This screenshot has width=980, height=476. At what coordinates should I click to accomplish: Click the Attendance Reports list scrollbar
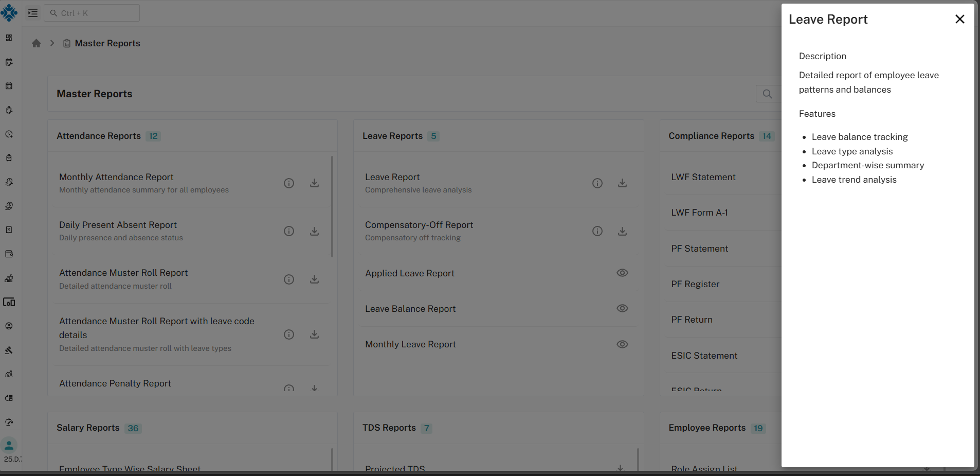click(x=332, y=206)
